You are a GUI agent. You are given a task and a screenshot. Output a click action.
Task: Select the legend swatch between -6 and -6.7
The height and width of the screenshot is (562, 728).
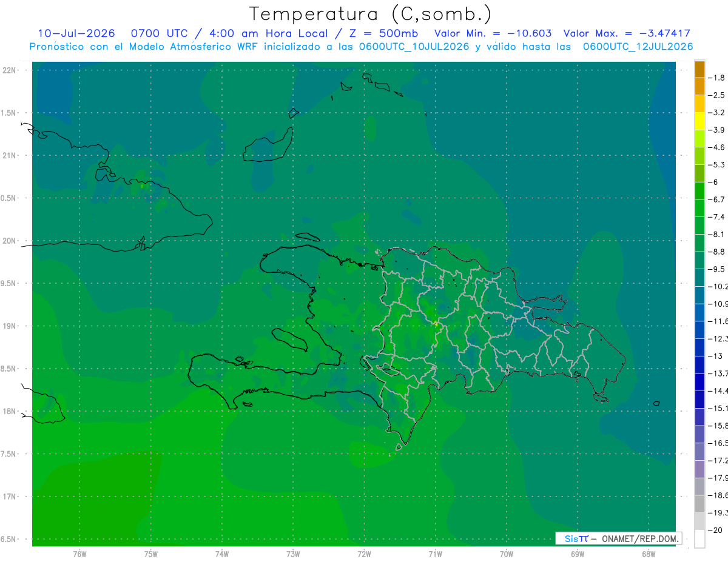coord(699,191)
